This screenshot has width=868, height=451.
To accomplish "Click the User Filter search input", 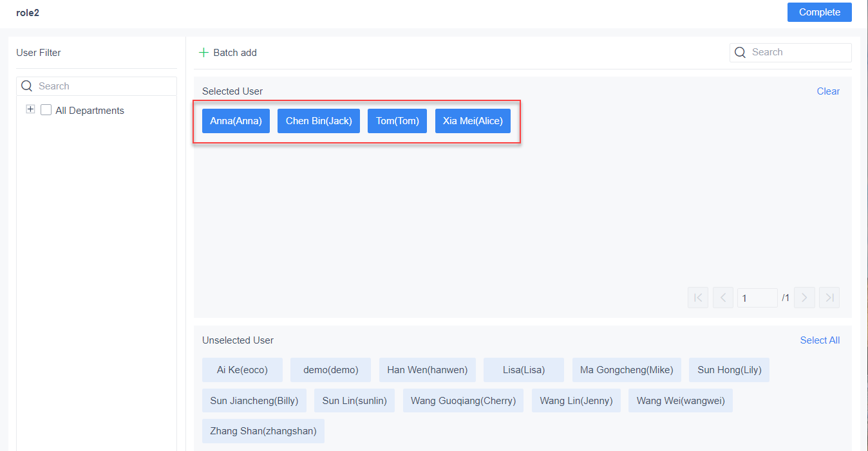I will [x=103, y=86].
